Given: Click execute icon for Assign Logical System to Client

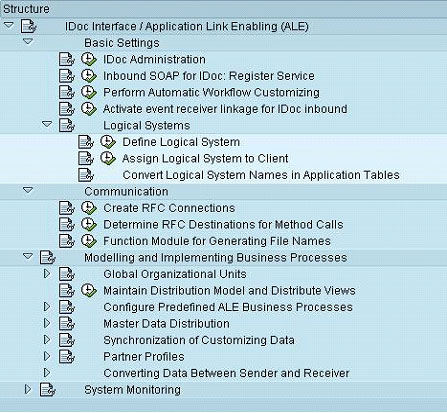Looking at the screenshot, I should [x=108, y=158].
